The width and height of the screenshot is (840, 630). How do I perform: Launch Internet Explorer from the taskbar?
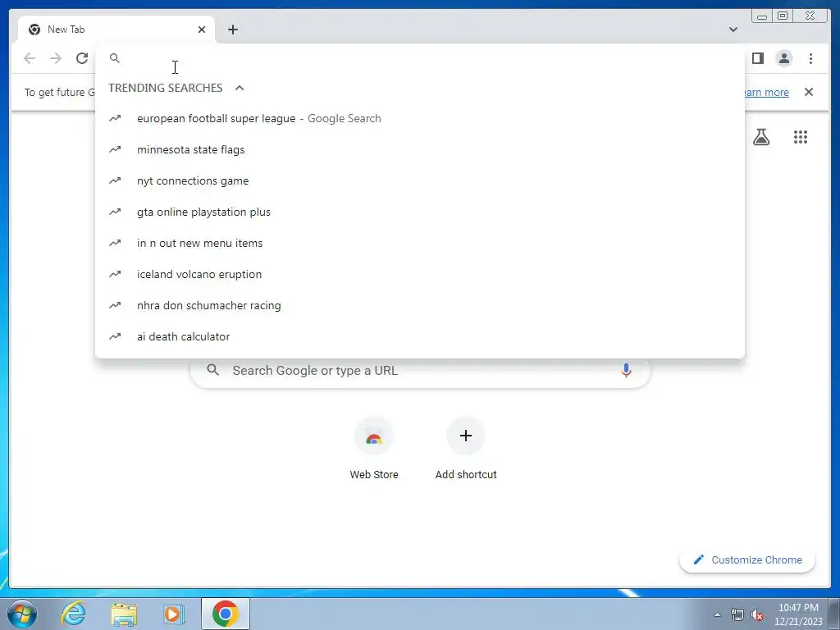[x=73, y=614]
